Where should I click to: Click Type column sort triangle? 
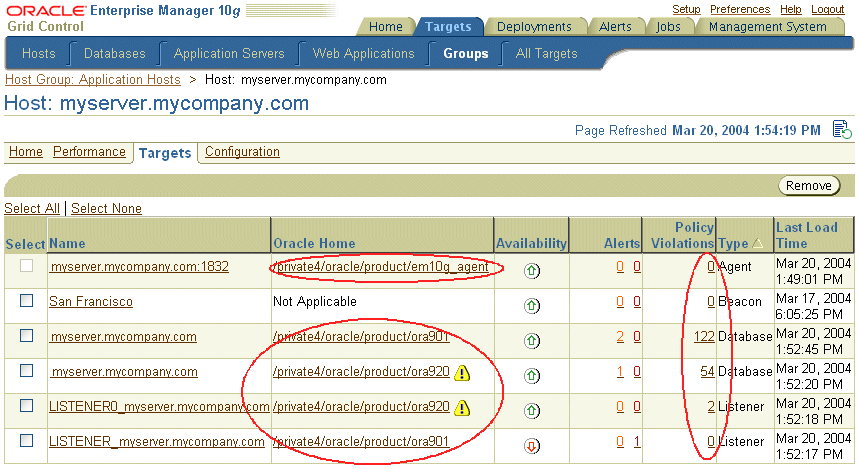pyautogui.click(x=757, y=243)
